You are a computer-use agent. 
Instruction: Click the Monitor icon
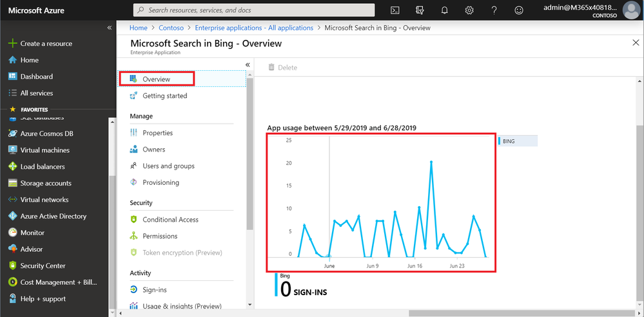pyautogui.click(x=13, y=233)
